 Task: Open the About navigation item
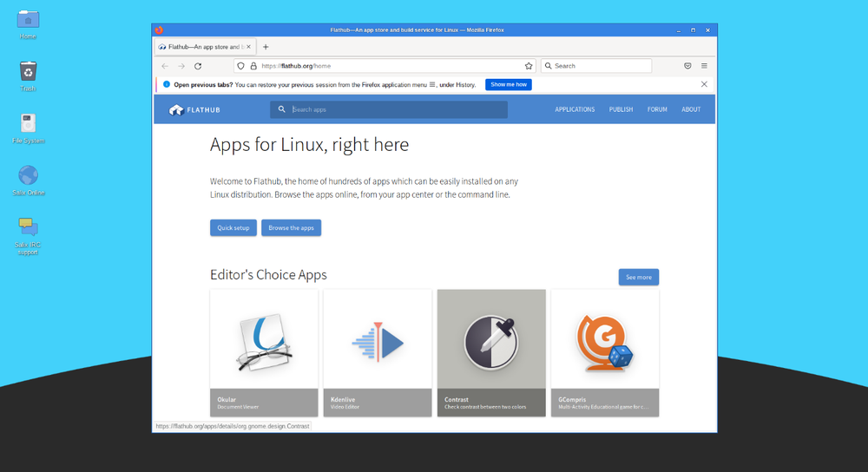[691, 109]
